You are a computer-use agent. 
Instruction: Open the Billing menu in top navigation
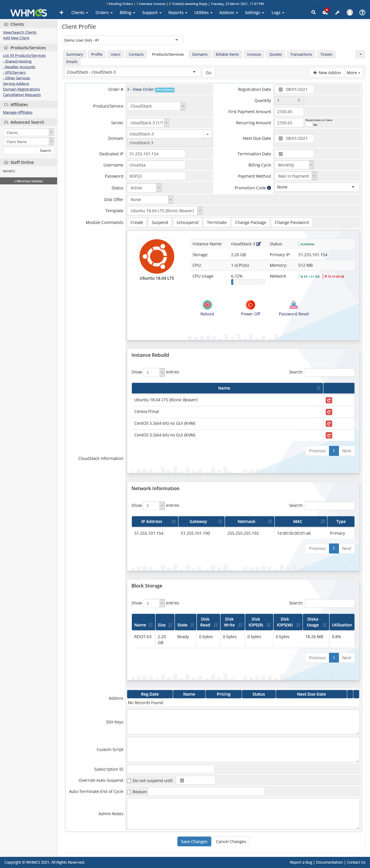[127, 13]
